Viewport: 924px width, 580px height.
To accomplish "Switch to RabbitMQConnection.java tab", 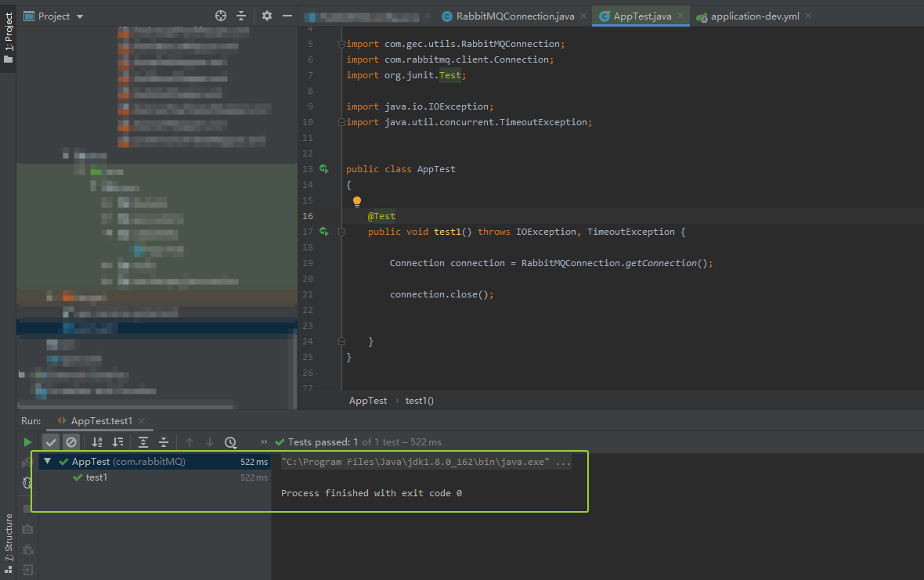I will (514, 16).
